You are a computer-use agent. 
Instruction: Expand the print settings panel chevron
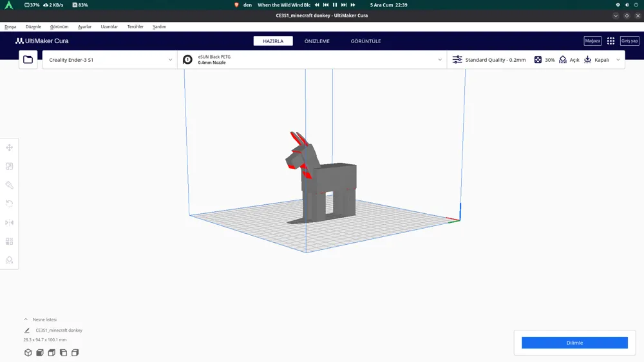(x=618, y=59)
